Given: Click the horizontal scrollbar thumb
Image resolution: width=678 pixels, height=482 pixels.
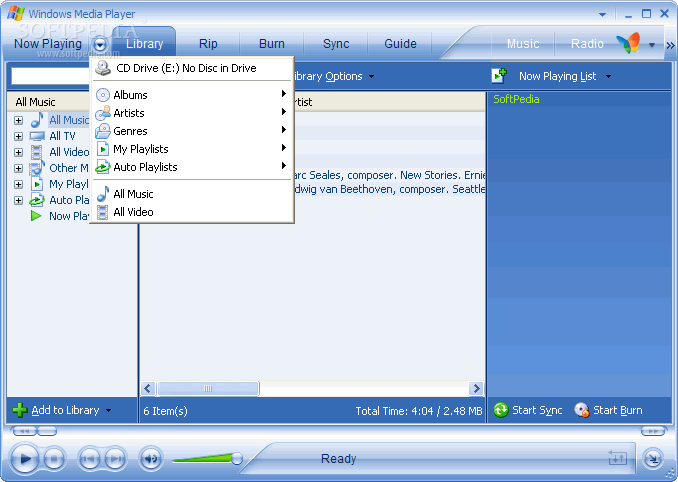Looking at the screenshot, I should (208, 388).
